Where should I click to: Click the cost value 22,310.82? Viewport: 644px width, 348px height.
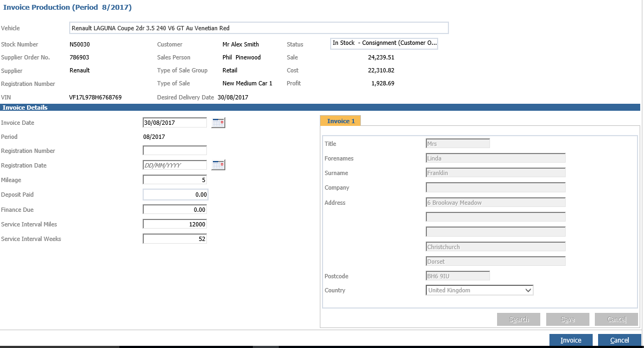pyautogui.click(x=381, y=70)
